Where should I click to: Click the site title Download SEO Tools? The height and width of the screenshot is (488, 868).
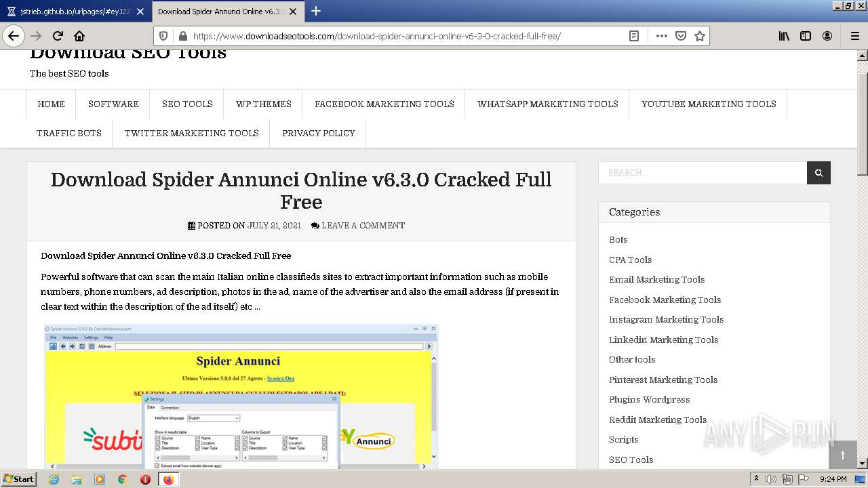click(128, 54)
